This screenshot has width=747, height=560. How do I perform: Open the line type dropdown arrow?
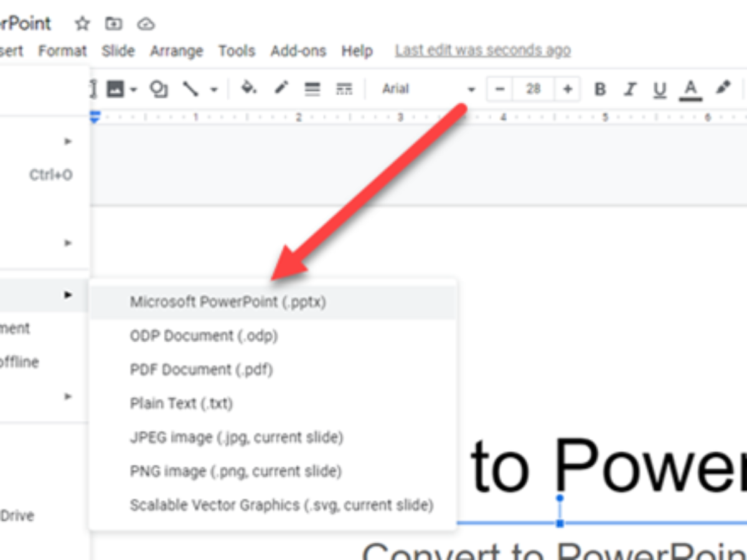(214, 90)
